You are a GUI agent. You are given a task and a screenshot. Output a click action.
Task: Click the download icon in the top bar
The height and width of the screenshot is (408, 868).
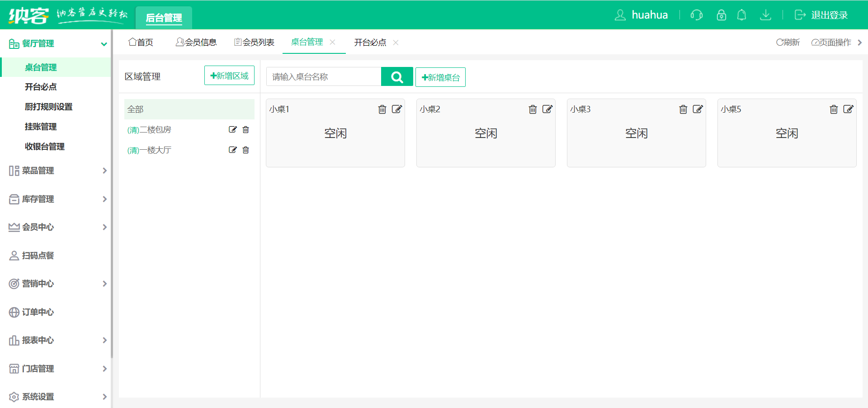(x=766, y=15)
